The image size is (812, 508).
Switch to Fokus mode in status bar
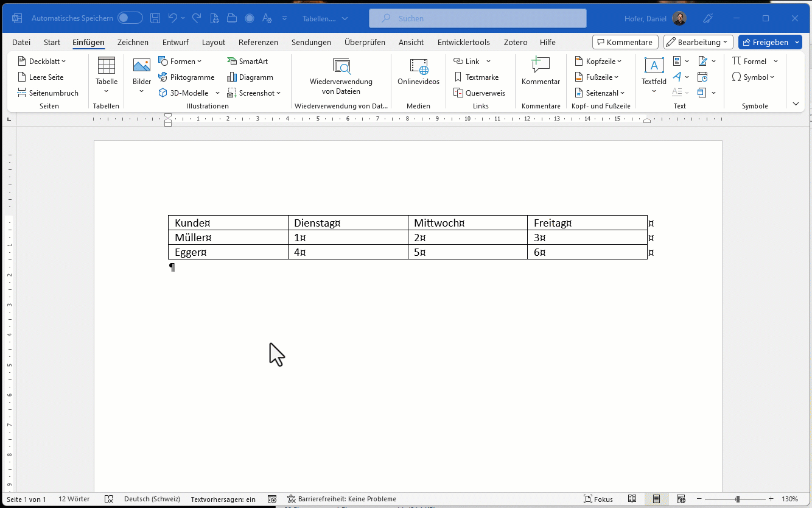598,499
